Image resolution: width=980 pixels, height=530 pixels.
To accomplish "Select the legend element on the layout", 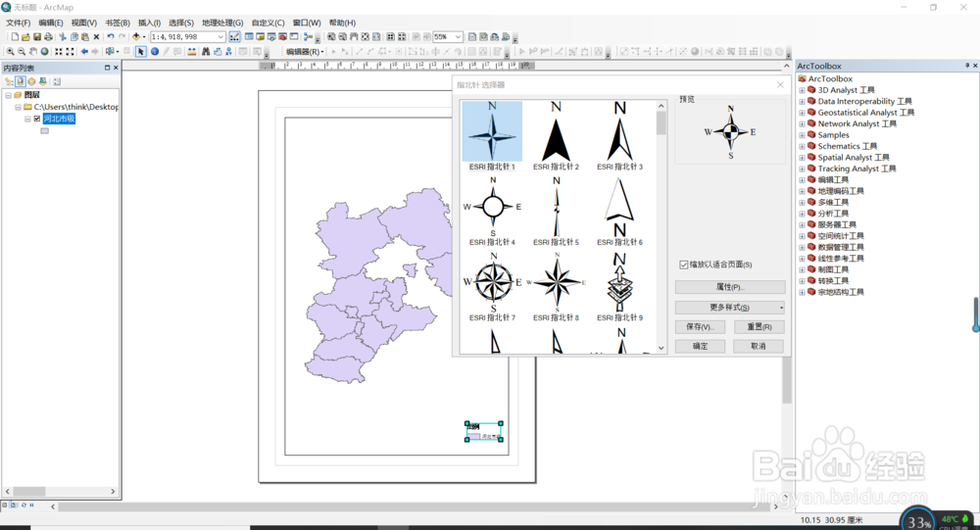I will [x=484, y=432].
